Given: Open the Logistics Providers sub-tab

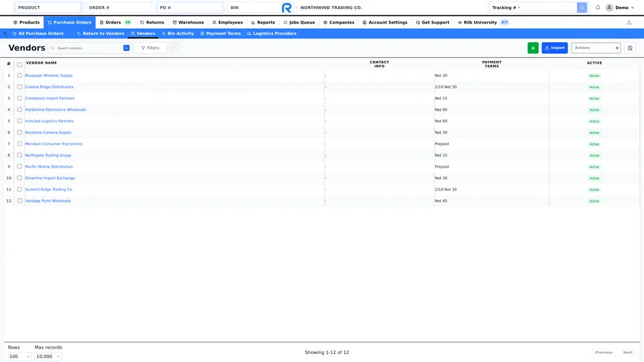Looking at the screenshot, I should 272,34.
